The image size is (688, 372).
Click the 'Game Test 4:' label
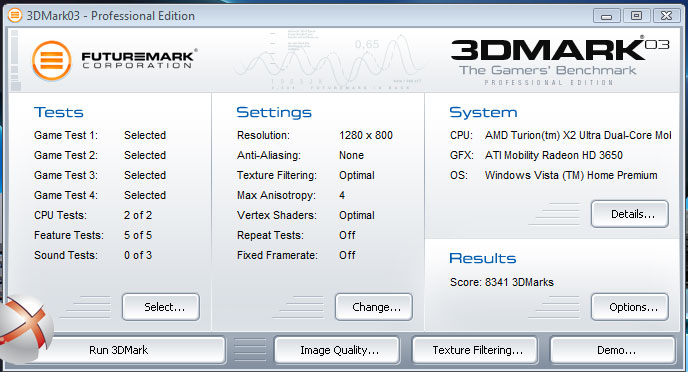(66, 195)
